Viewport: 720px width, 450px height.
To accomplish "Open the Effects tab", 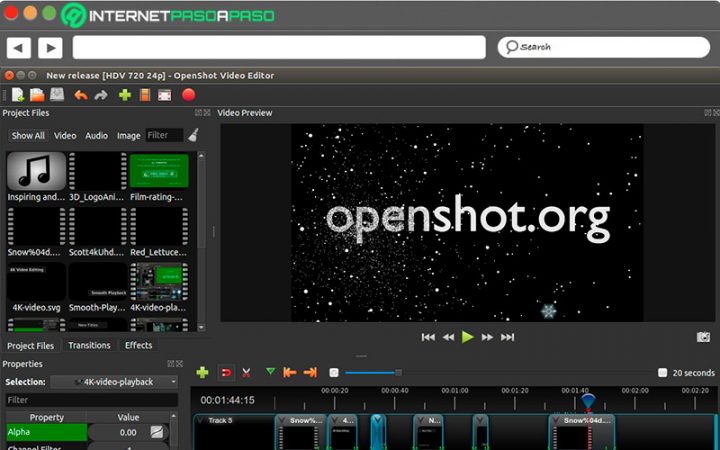I will (x=138, y=345).
